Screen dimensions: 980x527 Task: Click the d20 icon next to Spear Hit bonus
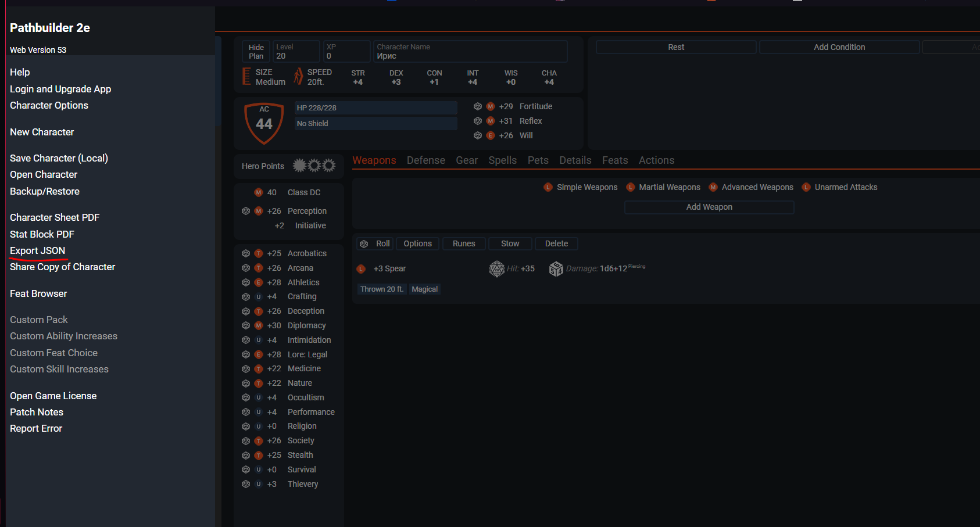[x=497, y=268]
